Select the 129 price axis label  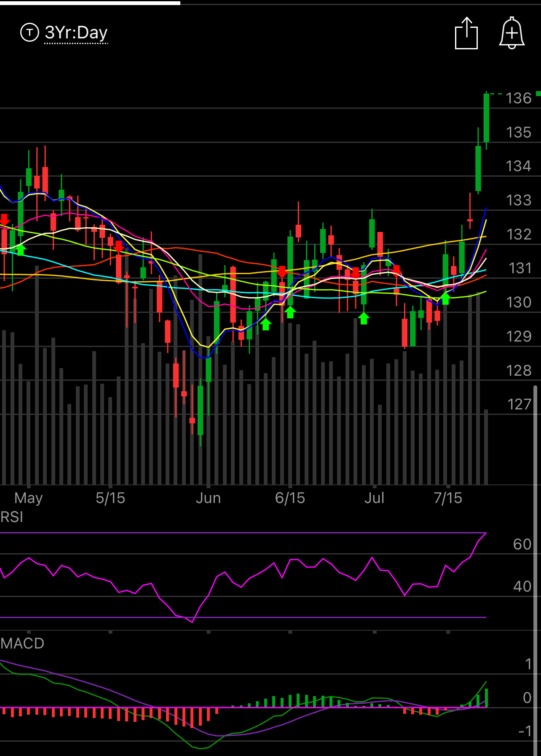[519, 336]
